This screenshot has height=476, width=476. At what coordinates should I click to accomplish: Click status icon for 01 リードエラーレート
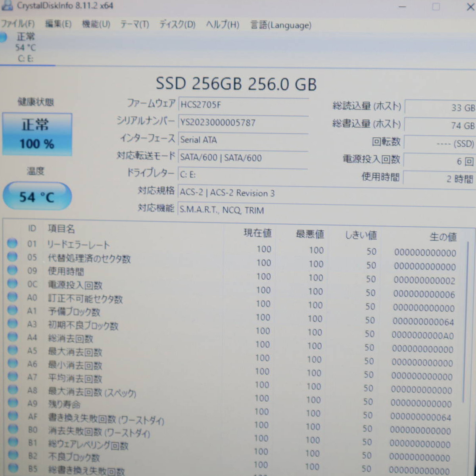12,243
